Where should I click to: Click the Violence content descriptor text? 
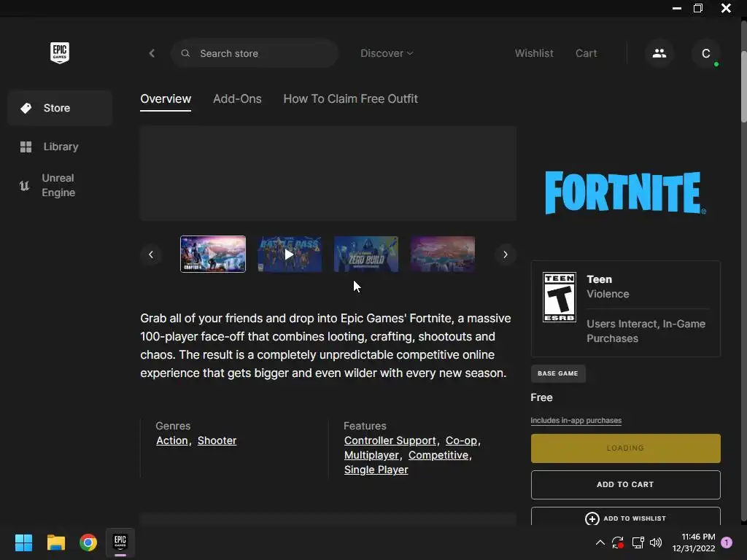coord(608,295)
